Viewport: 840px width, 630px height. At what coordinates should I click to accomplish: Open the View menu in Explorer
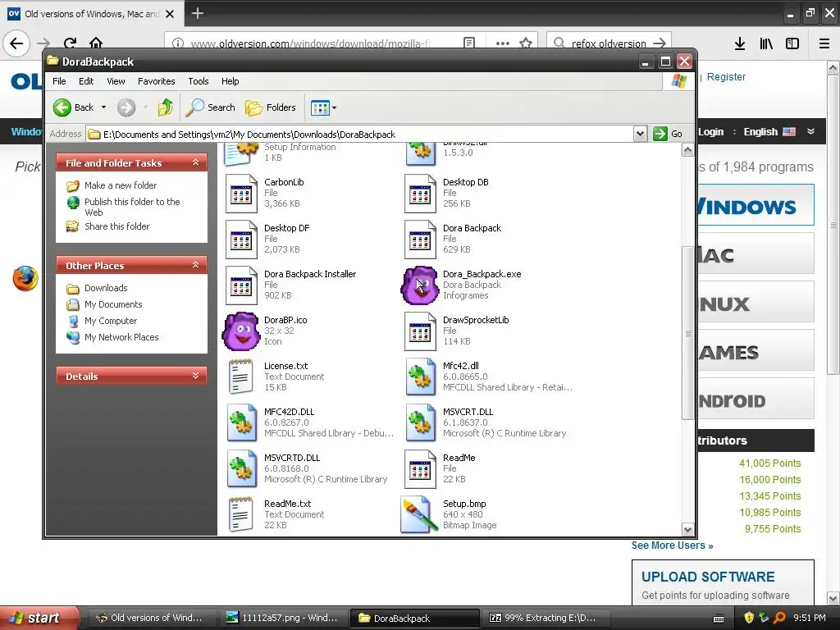(x=116, y=81)
